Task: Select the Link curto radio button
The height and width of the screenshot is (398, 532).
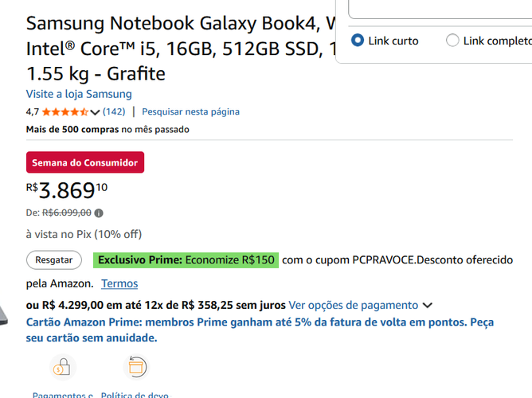Action: [x=358, y=40]
